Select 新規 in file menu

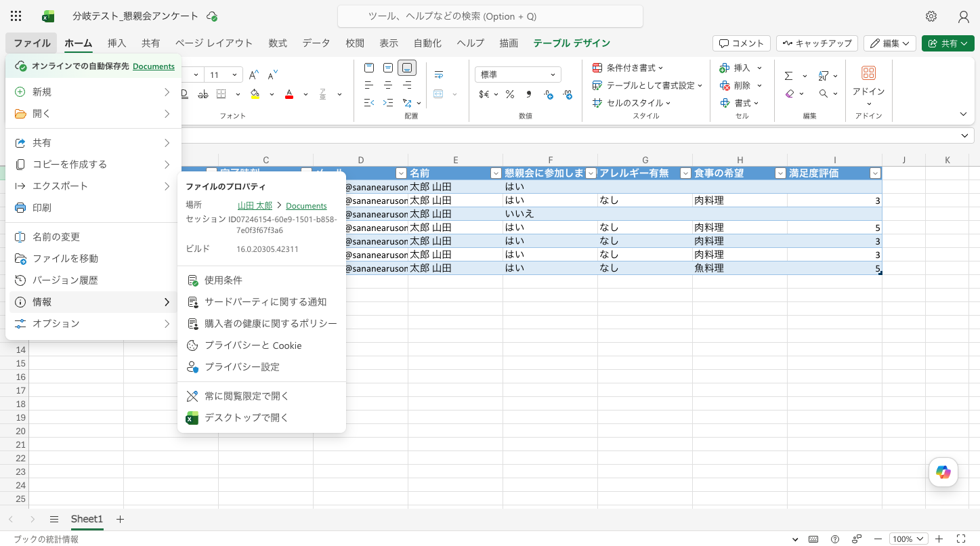(x=93, y=91)
